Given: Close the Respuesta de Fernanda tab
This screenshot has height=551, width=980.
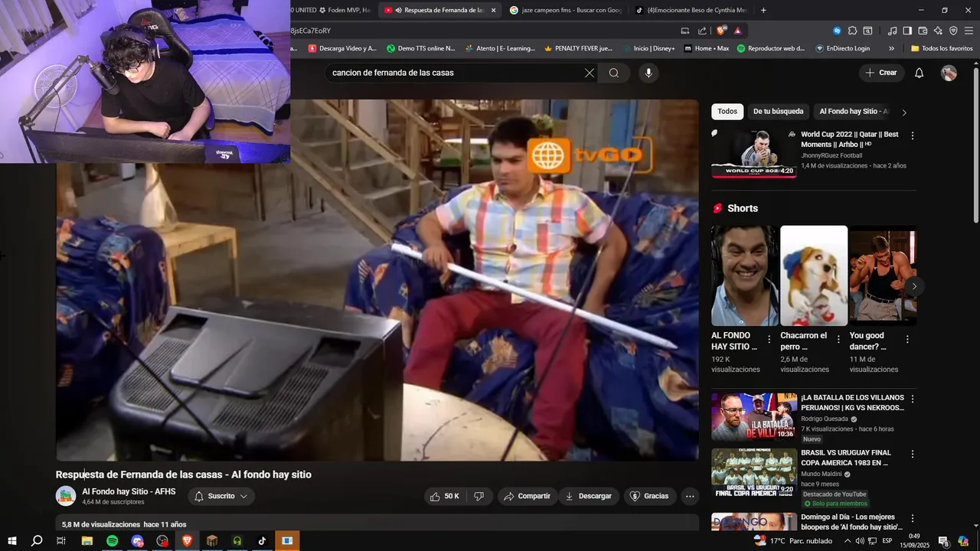Looking at the screenshot, I should [493, 10].
